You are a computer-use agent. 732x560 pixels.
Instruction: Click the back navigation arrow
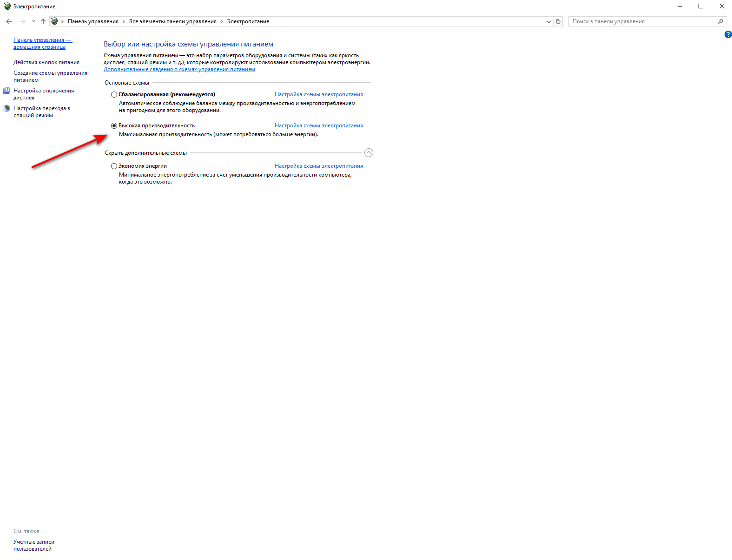pos(9,21)
